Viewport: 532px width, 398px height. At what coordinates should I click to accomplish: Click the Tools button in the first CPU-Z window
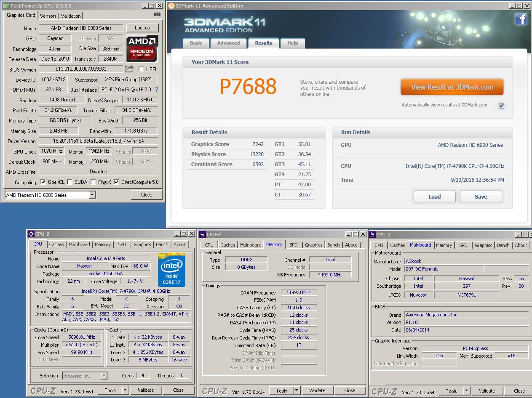tap(110, 390)
